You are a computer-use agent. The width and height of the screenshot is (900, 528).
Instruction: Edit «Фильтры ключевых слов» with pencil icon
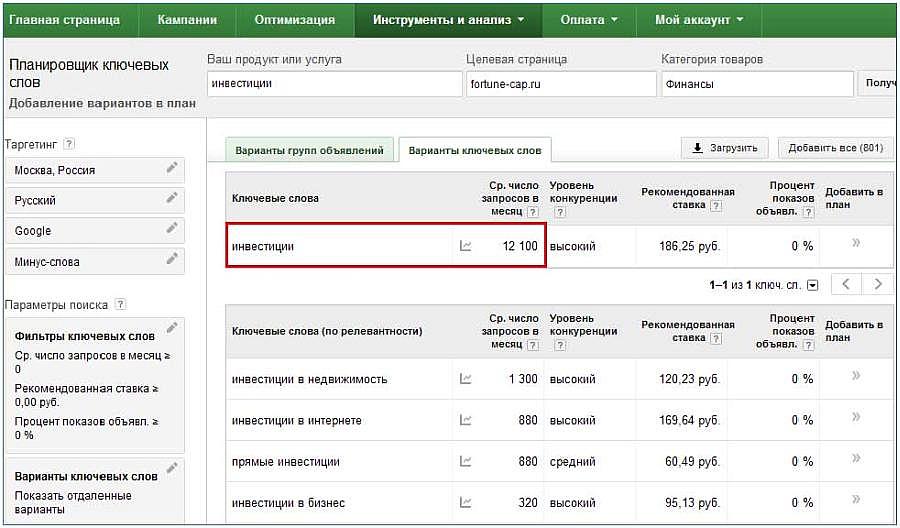[x=172, y=328]
